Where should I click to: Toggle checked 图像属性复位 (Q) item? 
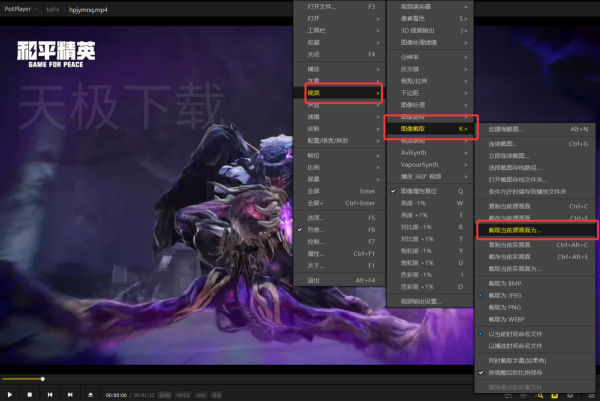pyautogui.click(x=430, y=191)
